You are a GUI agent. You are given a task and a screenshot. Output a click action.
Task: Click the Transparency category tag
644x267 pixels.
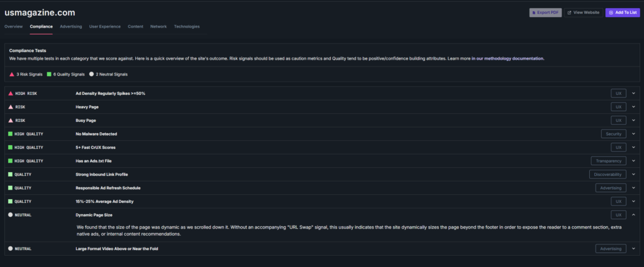(608, 161)
